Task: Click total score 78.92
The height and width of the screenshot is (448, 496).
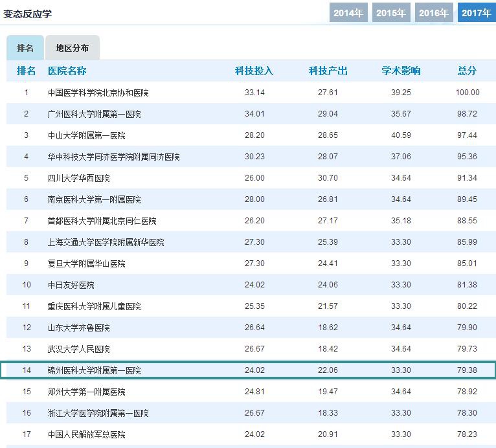Action: [x=468, y=392]
